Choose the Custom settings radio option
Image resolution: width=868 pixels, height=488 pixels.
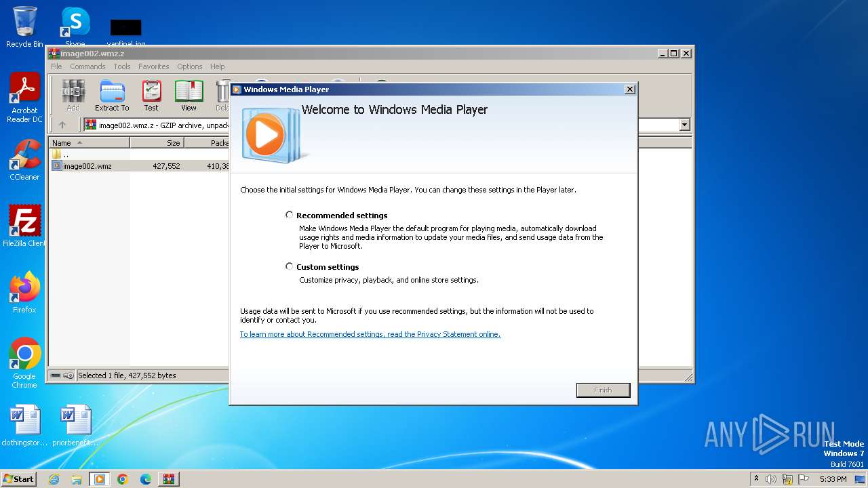click(290, 266)
